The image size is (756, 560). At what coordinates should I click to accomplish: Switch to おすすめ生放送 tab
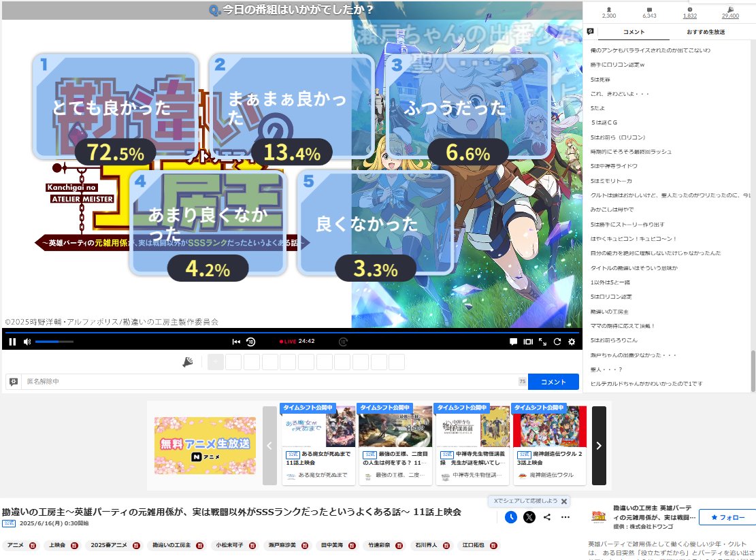click(x=706, y=32)
